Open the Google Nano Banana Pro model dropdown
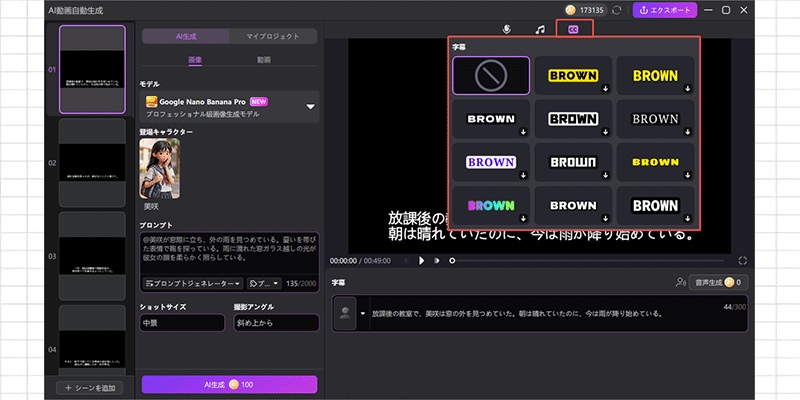Viewport: 800px width, 400px height. click(230, 107)
